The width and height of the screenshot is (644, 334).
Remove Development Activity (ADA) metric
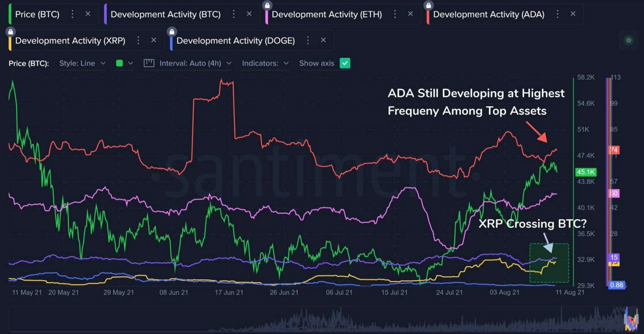[573, 14]
